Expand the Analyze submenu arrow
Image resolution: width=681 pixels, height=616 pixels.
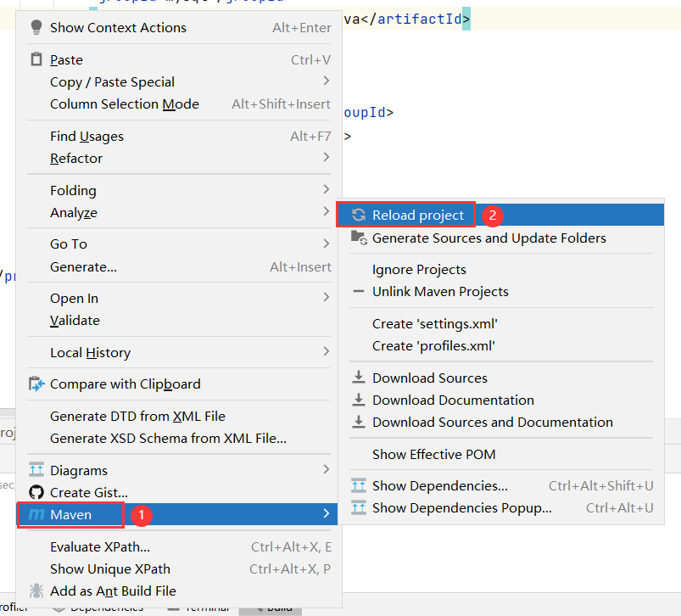pyautogui.click(x=327, y=211)
